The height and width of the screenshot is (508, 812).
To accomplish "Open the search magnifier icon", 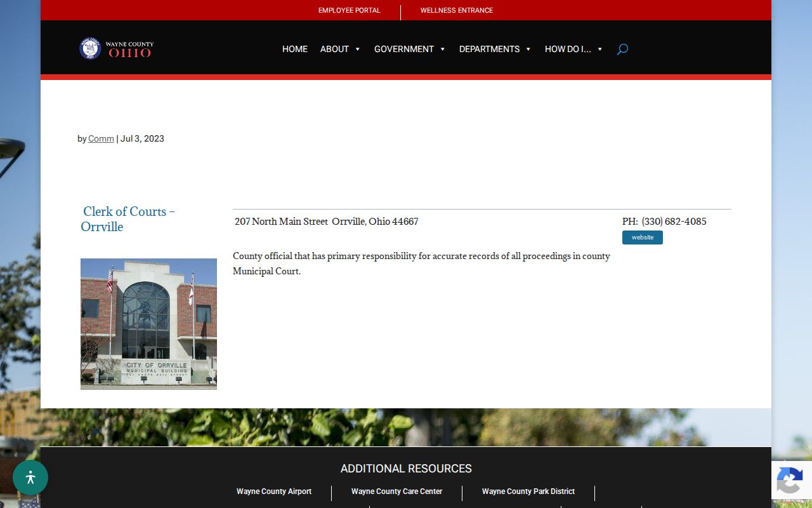I will click(x=622, y=49).
